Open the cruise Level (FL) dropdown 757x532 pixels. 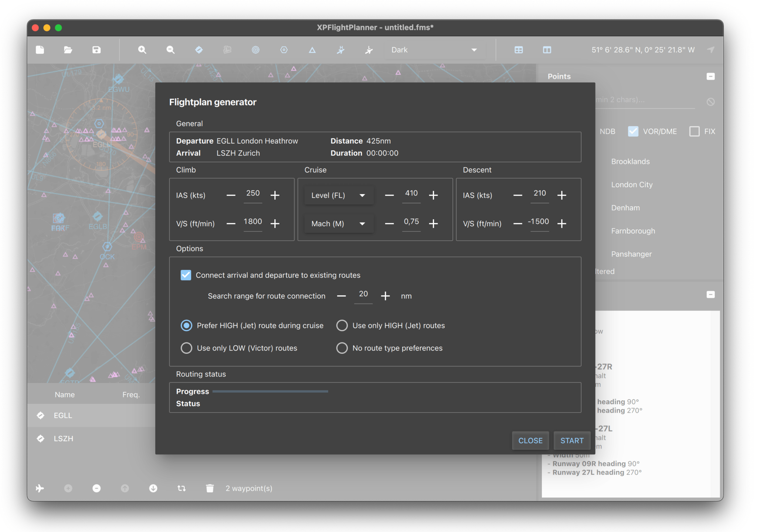(x=338, y=195)
